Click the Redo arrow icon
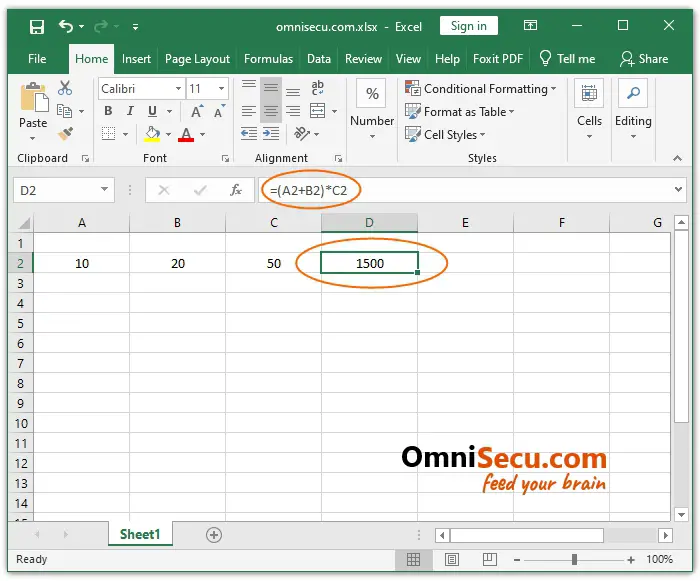700x581 pixels. pos(101,27)
